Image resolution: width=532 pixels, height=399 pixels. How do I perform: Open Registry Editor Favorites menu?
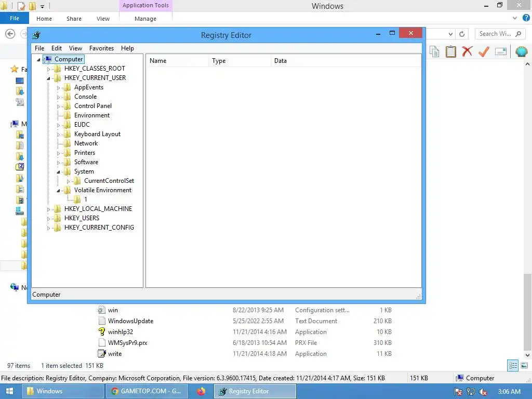(101, 48)
